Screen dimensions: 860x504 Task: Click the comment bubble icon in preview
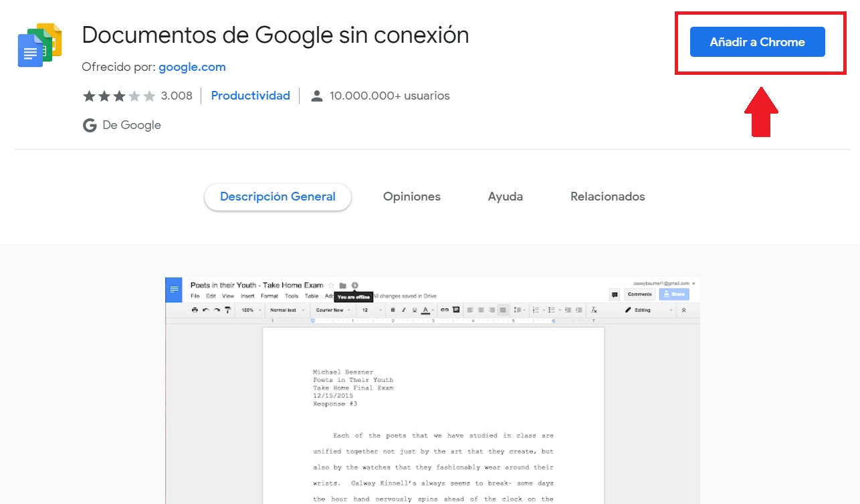click(615, 295)
